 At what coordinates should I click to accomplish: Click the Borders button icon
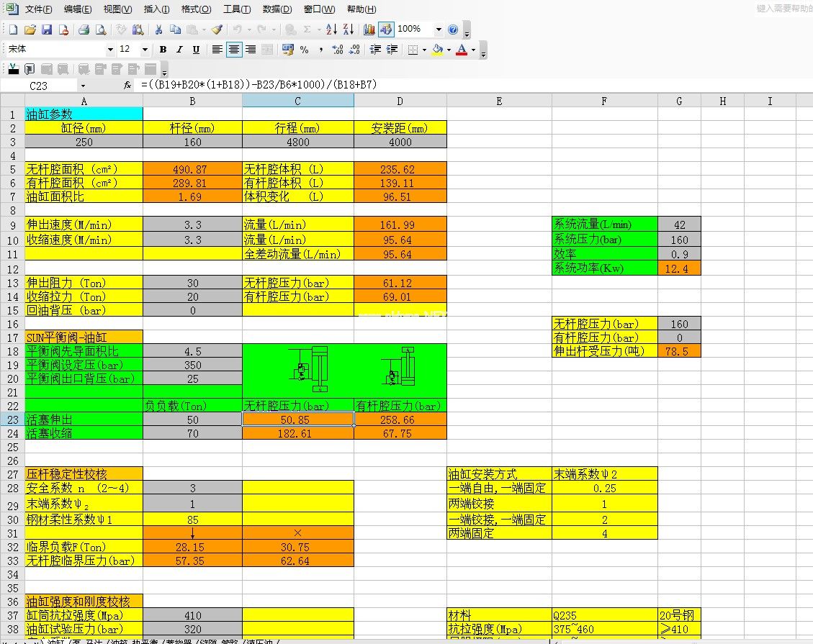413,49
